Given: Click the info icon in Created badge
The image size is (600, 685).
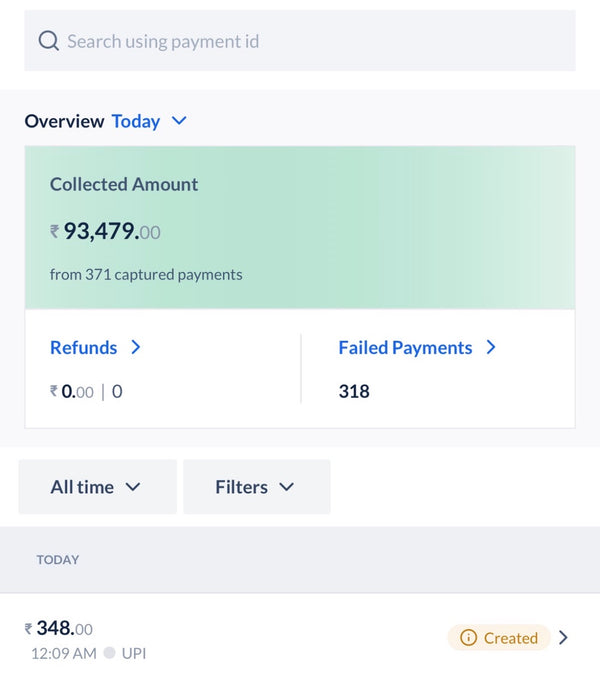Looking at the screenshot, I should tap(468, 638).
